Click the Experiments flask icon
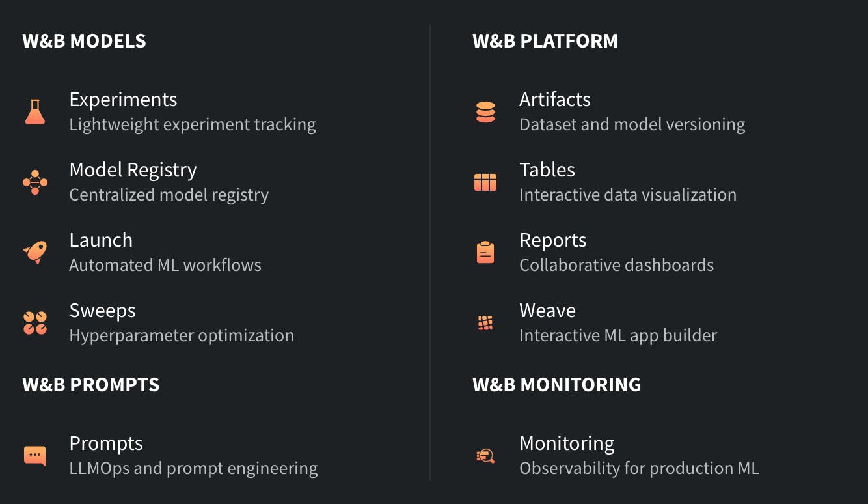This screenshot has height=504, width=868. pos(35,112)
